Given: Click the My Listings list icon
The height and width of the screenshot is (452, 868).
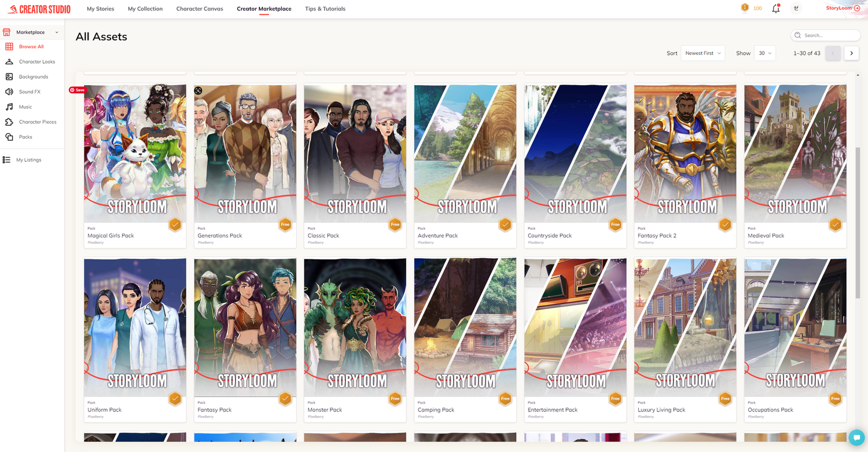Looking at the screenshot, I should click(7, 160).
